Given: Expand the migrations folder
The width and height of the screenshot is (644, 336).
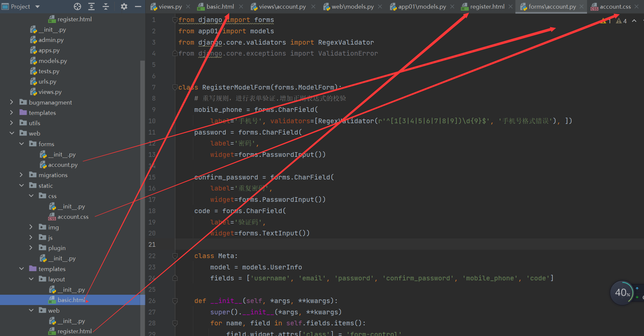Looking at the screenshot, I should pyautogui.click(x=21, y=175).
